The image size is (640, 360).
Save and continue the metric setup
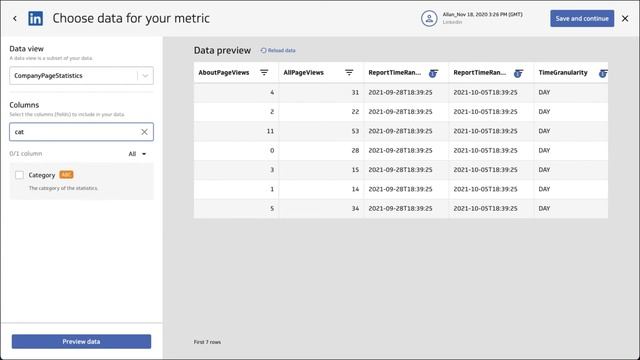[582, 18]
